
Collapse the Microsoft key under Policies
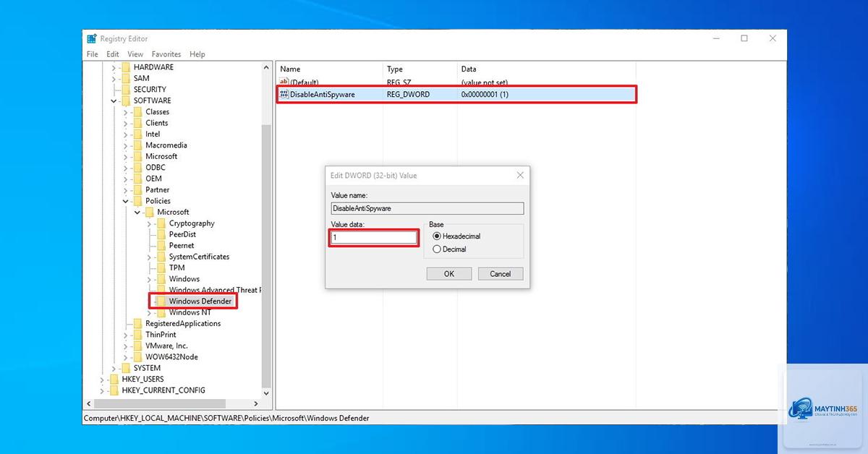pyautogui.click(x=137, y=213)
